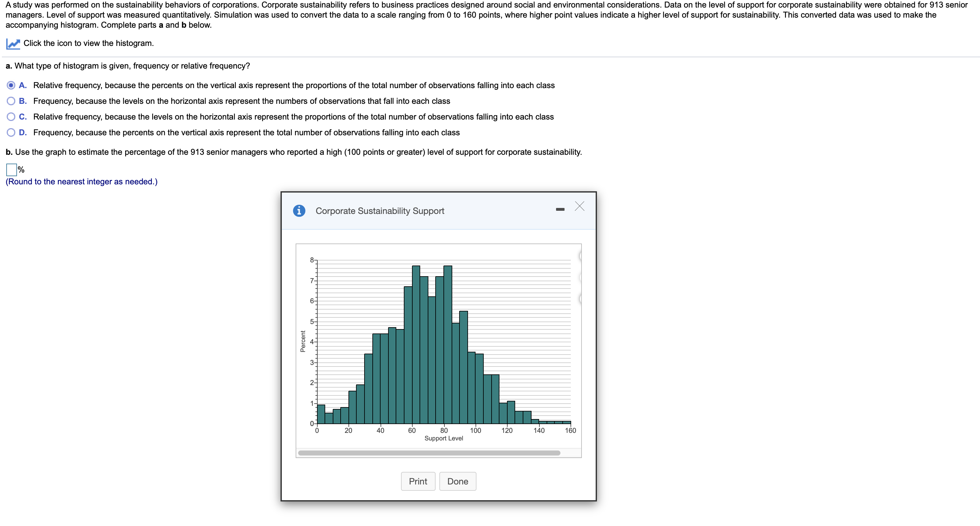Viewport: 980px width, 526px height.
Task: Focus the percent answer input box
Action: pyautogui.click(x=11, y=169)
